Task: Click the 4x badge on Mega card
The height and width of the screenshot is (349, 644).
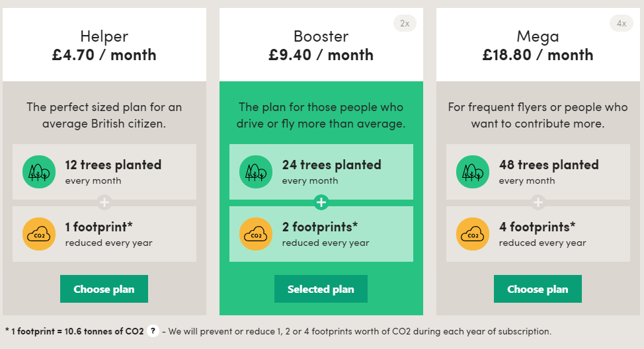Action: (622, 23)
